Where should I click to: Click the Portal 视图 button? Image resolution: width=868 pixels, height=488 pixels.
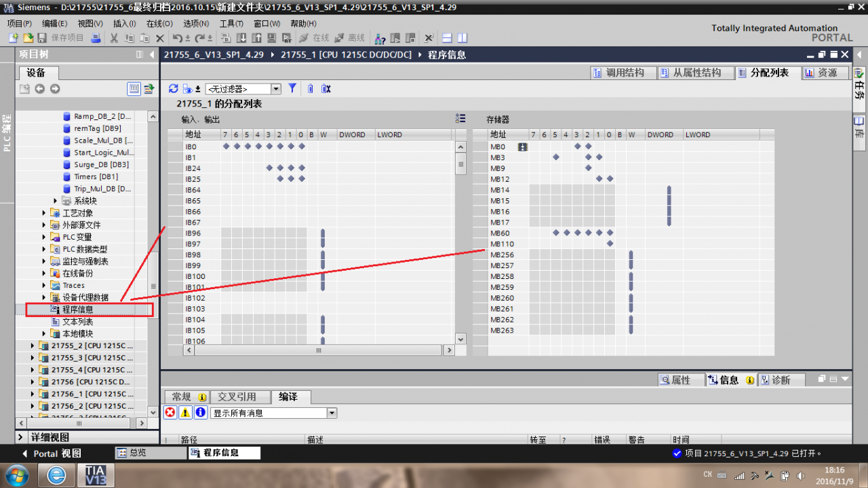click(x=52, y=453)
